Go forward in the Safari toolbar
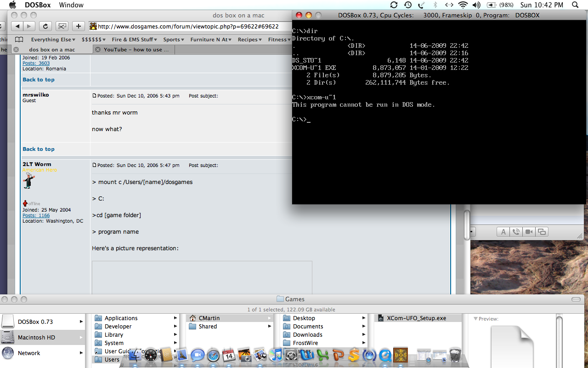The image size is (588, 368). (29, 26)
